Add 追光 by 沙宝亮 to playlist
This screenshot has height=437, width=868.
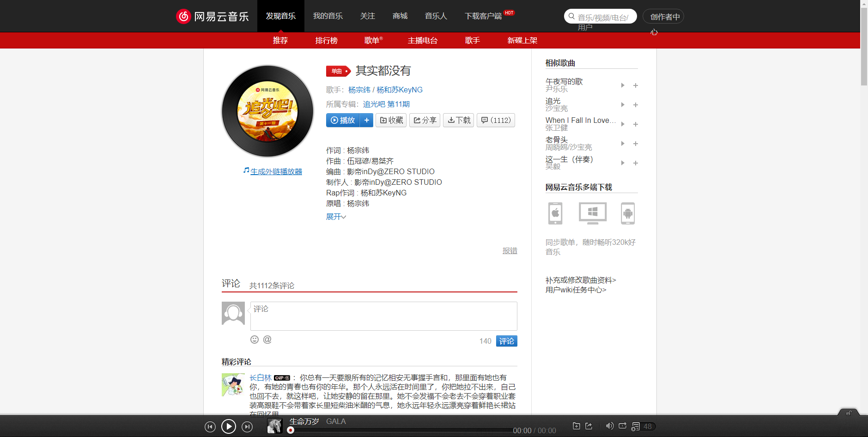pyautogui.click(x=636, y=105)
